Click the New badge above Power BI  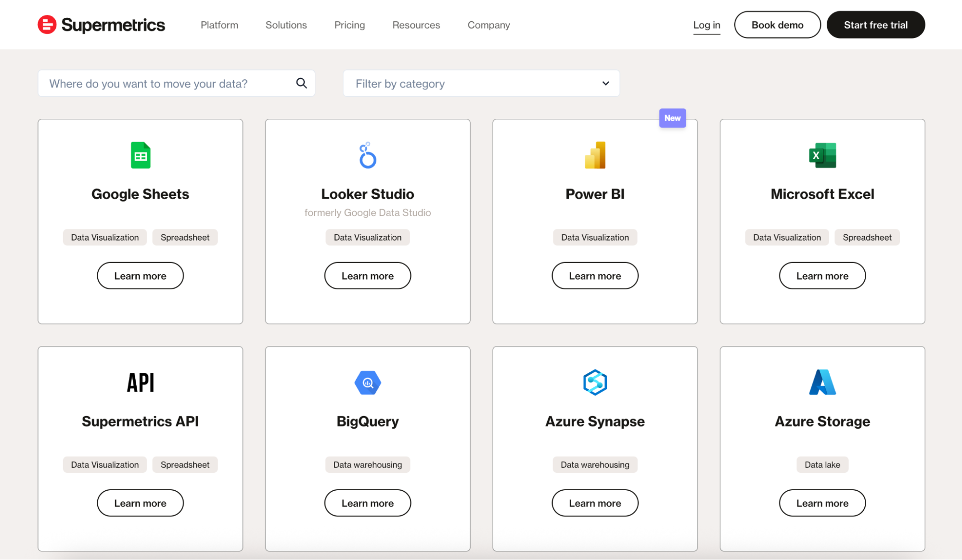tap(672, 118)
